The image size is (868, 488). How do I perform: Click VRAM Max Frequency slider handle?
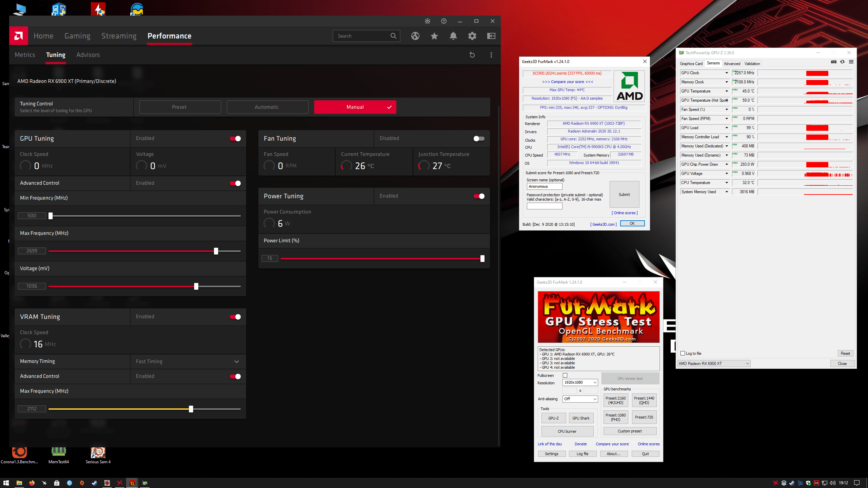(191, 409)
